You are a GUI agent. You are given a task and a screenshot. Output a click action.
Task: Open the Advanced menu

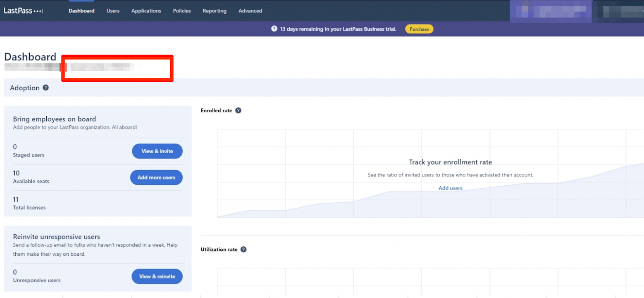(x=250, y=11)
